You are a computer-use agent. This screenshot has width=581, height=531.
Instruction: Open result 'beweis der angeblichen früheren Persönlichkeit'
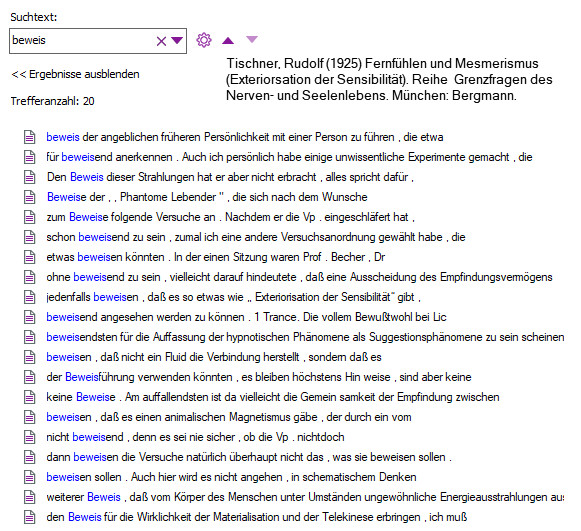click(245, 137)
